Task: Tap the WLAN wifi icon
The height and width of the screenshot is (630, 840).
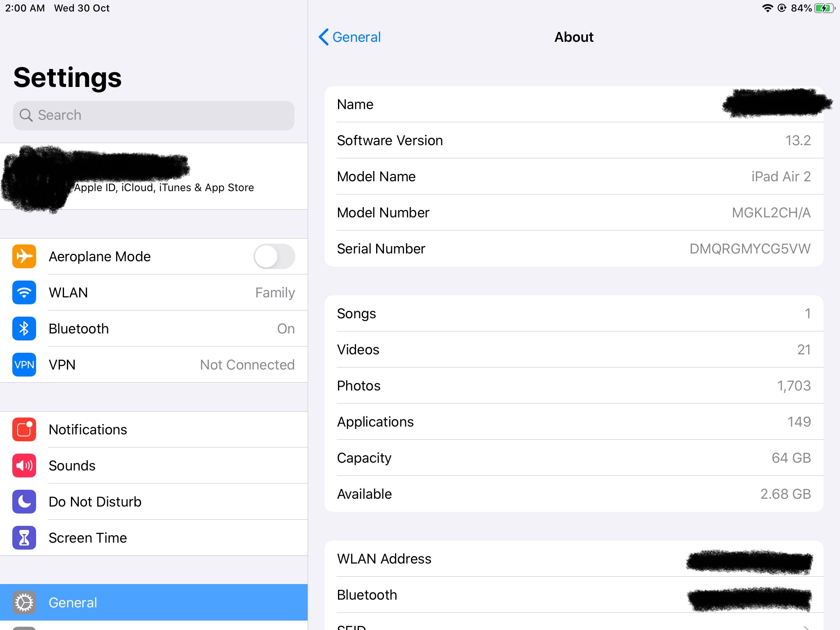Action: tap(24, 292)
